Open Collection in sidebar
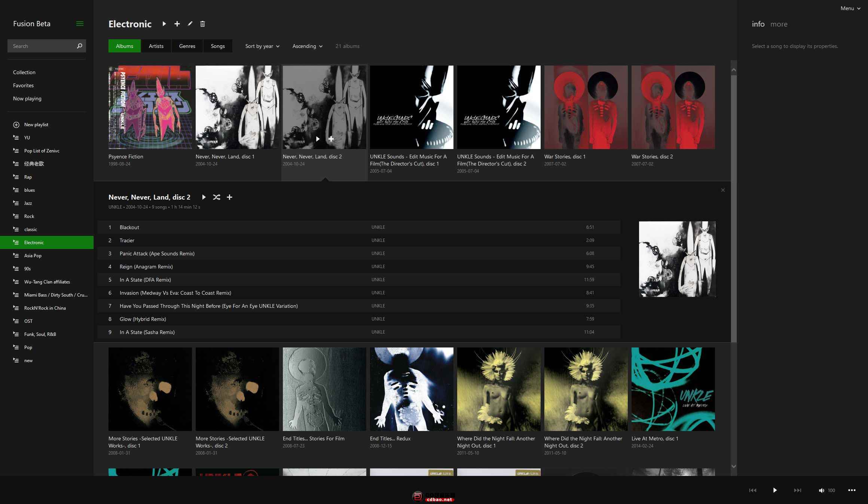 tap(24, 72)
